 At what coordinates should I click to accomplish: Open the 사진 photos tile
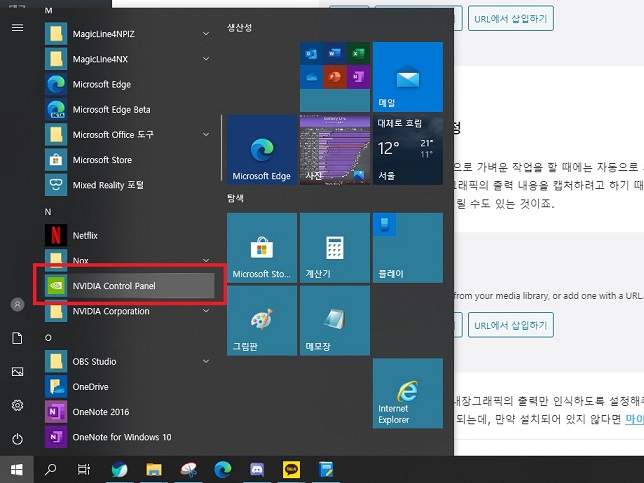335,150
